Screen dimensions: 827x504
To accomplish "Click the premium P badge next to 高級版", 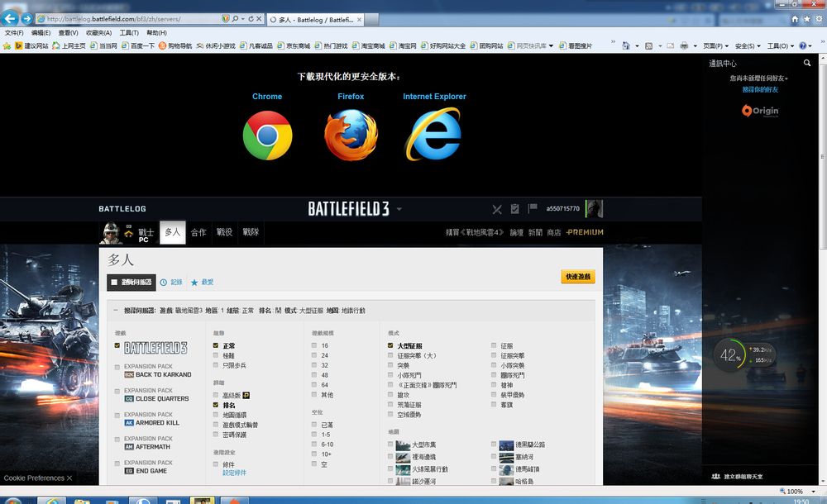I will [246, 396].
